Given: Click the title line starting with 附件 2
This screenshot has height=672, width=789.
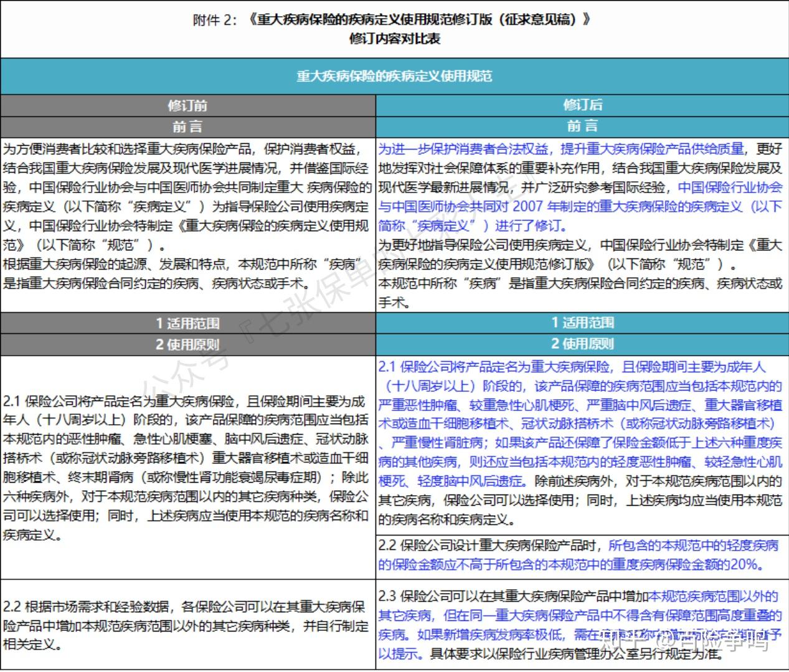Looking at the screenshot, I should [392, 19].
